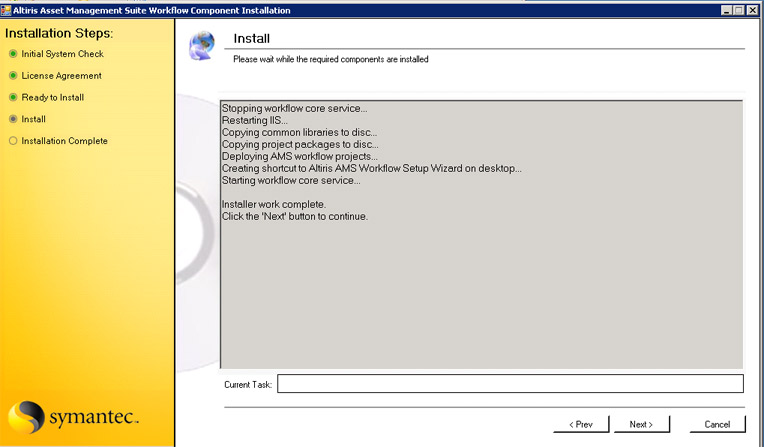Image resolution: width=764 pixels, height=447 pixels.
Task: Click the Initial System Check label
Action: pyautogui.click(x=62, y=54)
